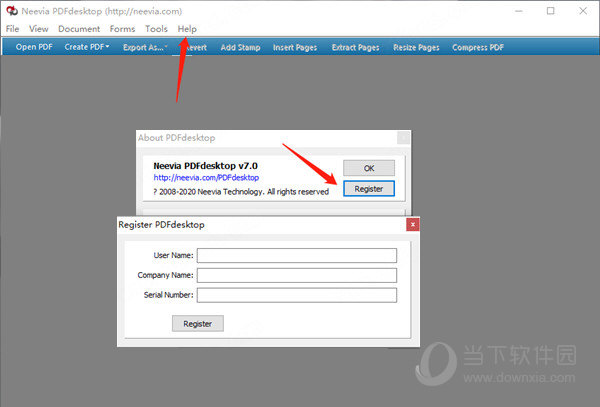The height and width of the screenshot is (407, 600).
Task: Open the Document menu
Action: click(x=79, y=29)
